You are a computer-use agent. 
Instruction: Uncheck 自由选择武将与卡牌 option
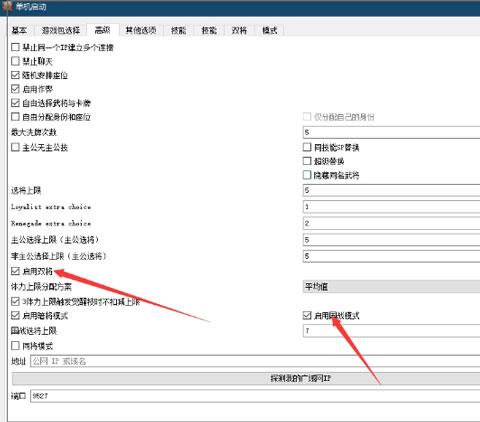click(x=15, y=103)
